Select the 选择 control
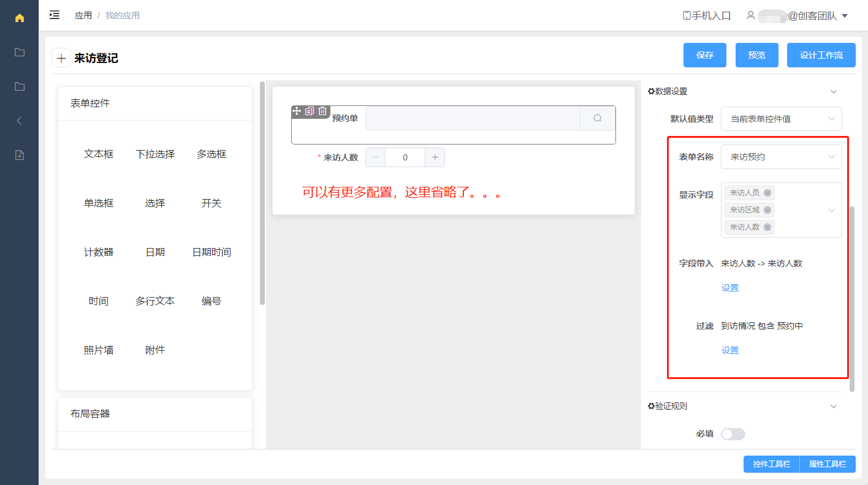This screenshot has height=485, width=868. (x=155, y=203)
